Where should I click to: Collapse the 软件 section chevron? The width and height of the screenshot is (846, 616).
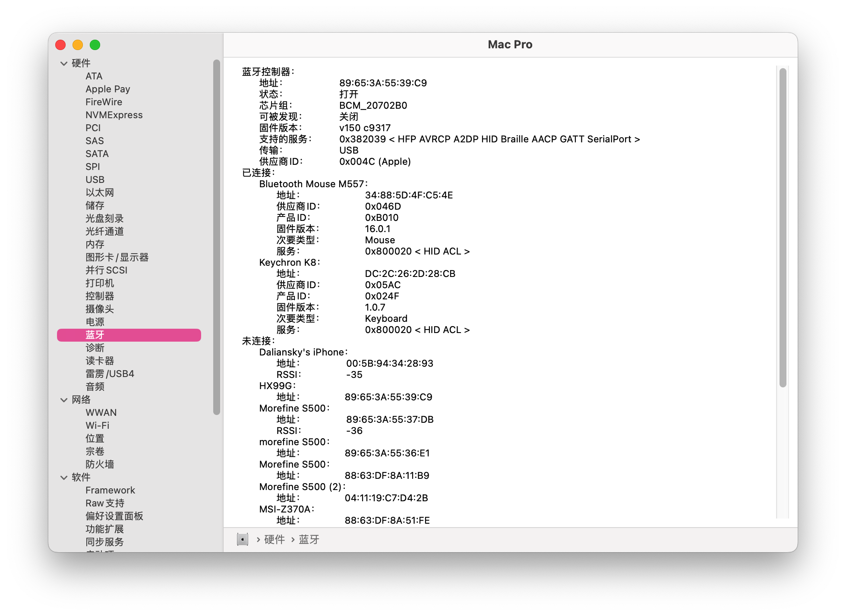[x=64, y=478]
